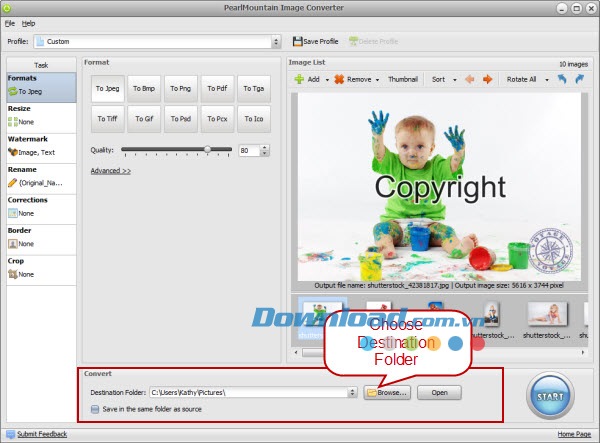Screen dimensions: 600x443
Task: Click the Submit Feedback speech icon
Action: (10, 434)
